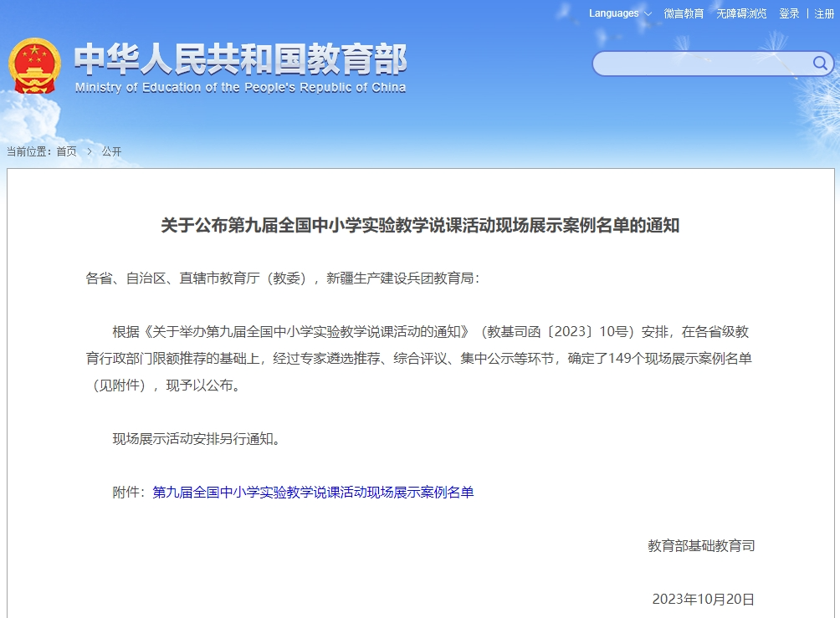840x618 pixels.
Task: Click the national emblem logo
Action: (x=35, y=66)
